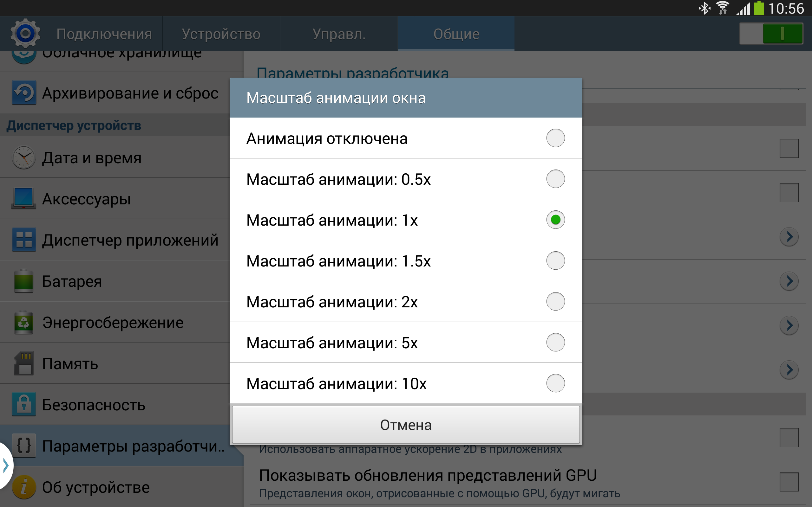Check Показывать обновления представлений GPU box
Viewport: 812px width, 507px height.
(x=789, y=482)
